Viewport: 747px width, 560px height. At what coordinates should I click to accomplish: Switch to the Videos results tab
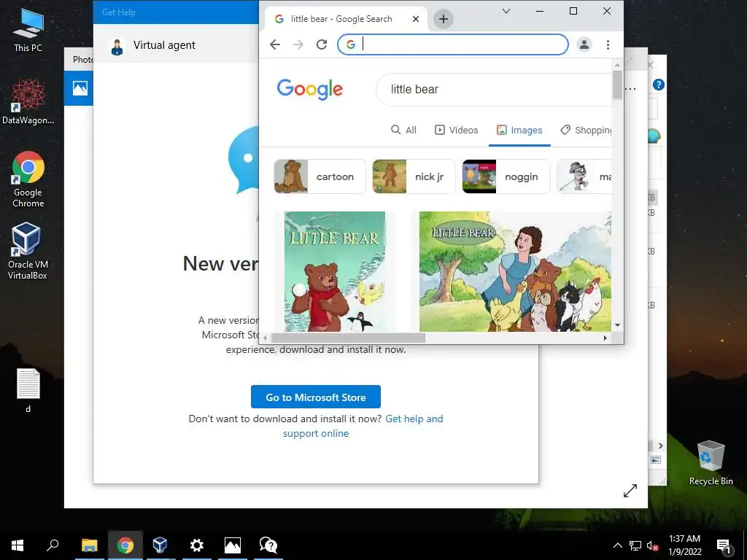click(x=457, y=130)
